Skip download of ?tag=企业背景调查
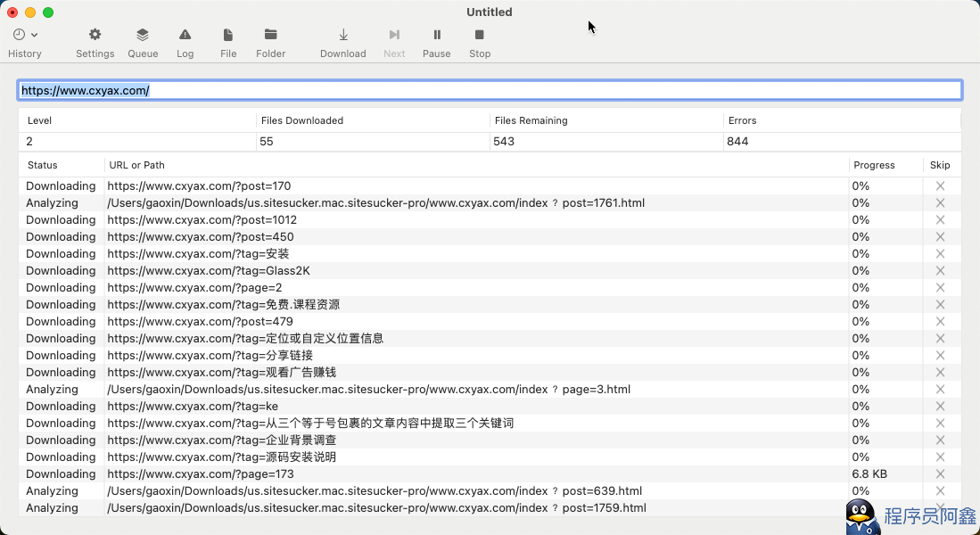The height and width of the screenshot is (535, 980). [x=939, y=440]
